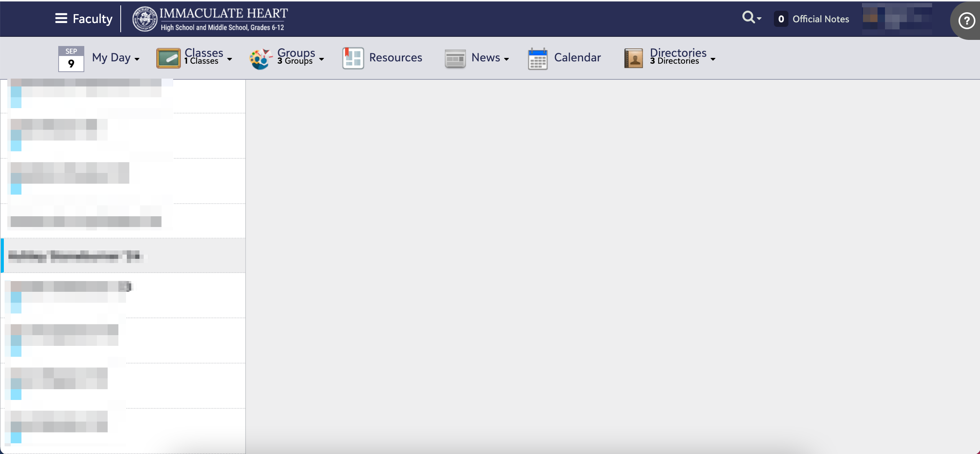The image size is (980, 454).
Task: Click the magnifying glass search icon
Action: click(748, 17)
